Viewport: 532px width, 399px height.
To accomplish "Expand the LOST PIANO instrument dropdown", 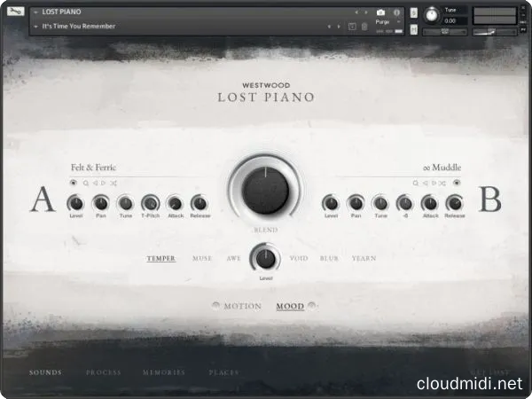I will pos(36,12).
